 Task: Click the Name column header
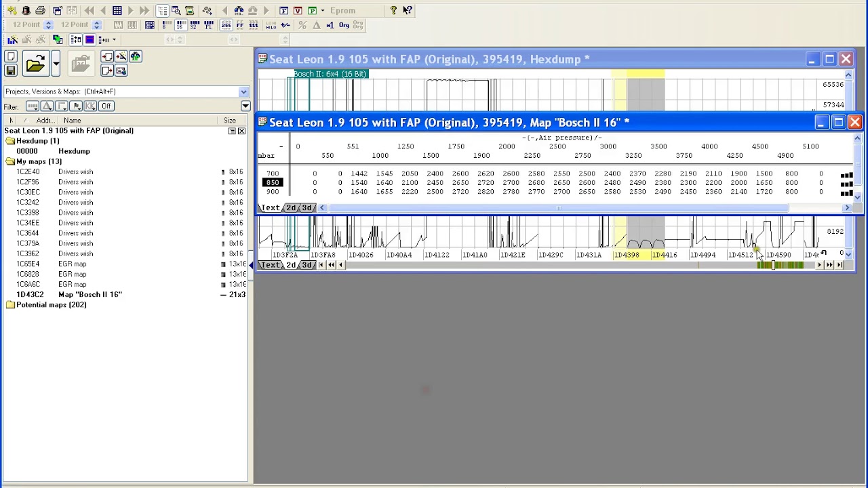73,121
